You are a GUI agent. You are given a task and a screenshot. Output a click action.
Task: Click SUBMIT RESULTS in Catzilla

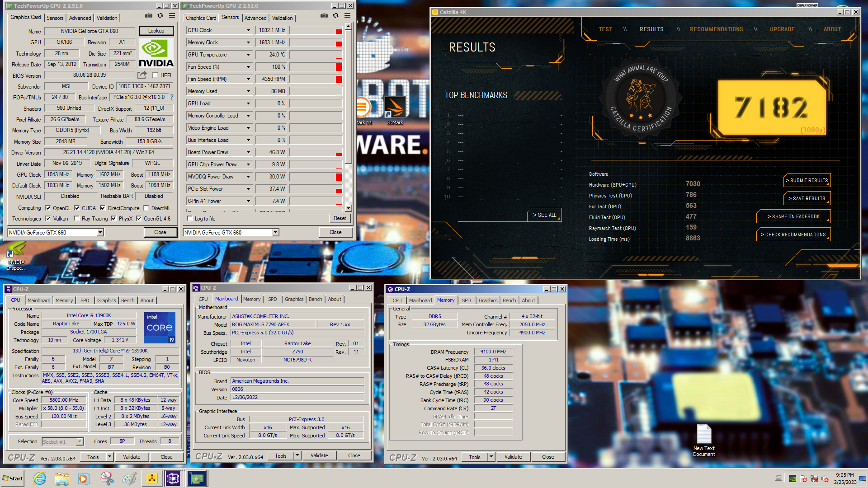point(807,180)
